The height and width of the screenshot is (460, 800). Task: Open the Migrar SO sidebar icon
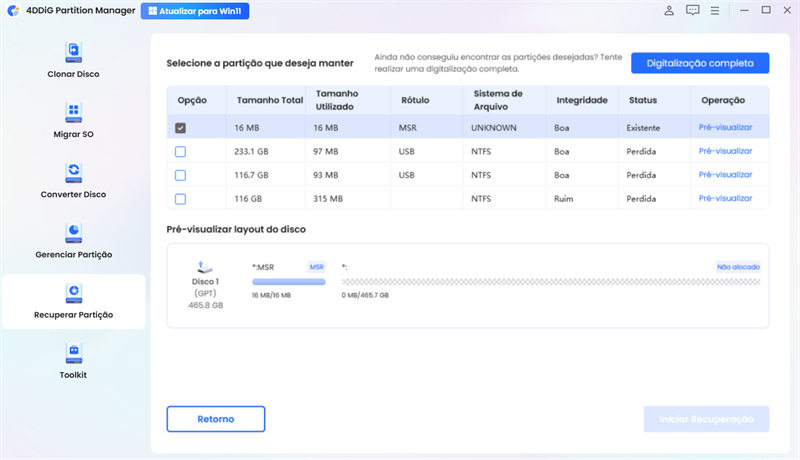(73, 110)
